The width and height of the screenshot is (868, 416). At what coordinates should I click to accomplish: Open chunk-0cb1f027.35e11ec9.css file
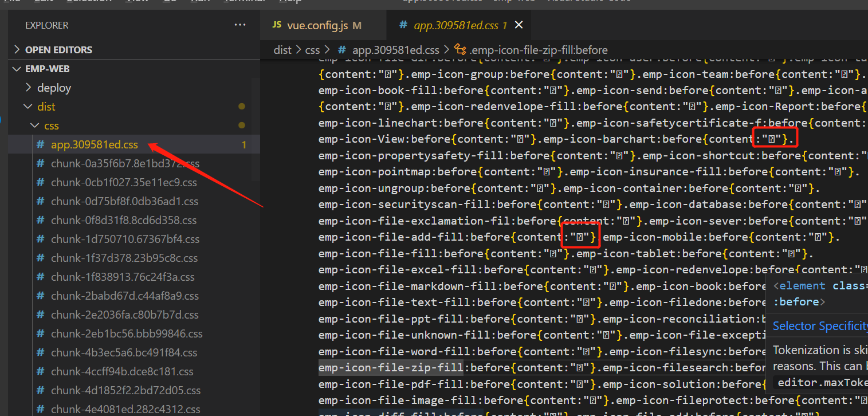[x=124, y=182]
